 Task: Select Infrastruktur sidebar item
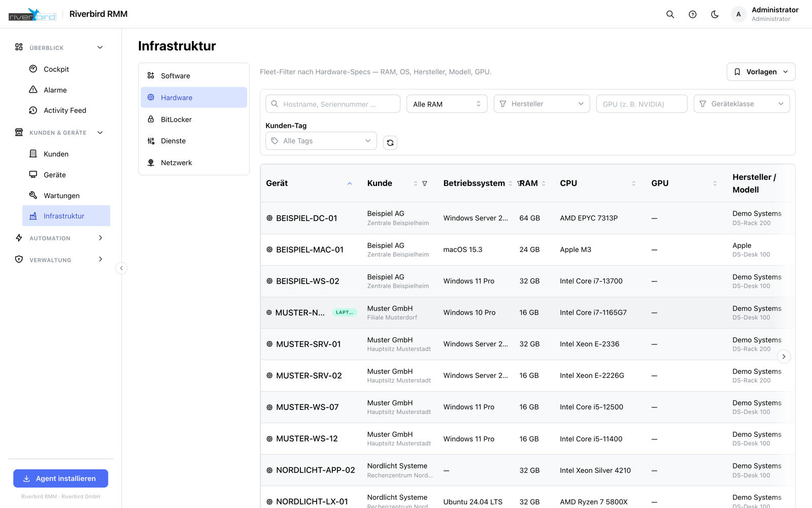tap(66, 216)
